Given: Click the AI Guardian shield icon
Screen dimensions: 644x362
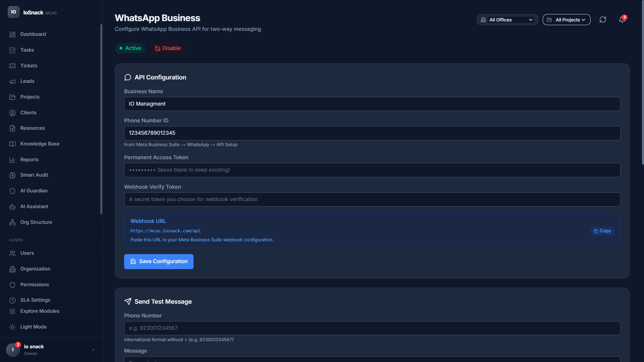Looking at the screenshot, I should click(12, 191).
